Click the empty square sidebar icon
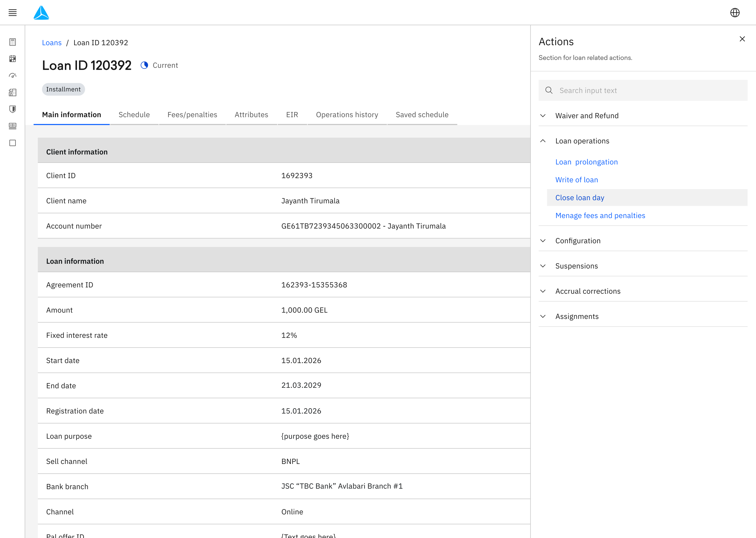The height and width of the screenshot is (538, 756). (13, 143)
